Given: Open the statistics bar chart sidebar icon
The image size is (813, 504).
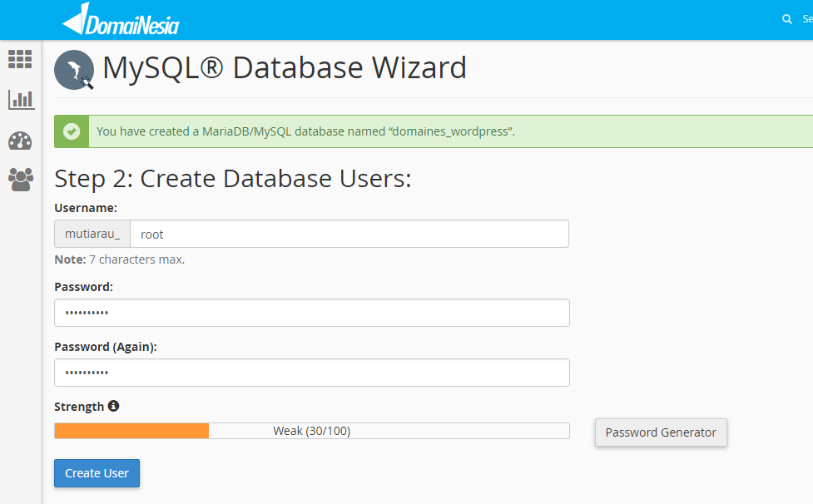Looking at the screenshot, I should click(22, 100).
